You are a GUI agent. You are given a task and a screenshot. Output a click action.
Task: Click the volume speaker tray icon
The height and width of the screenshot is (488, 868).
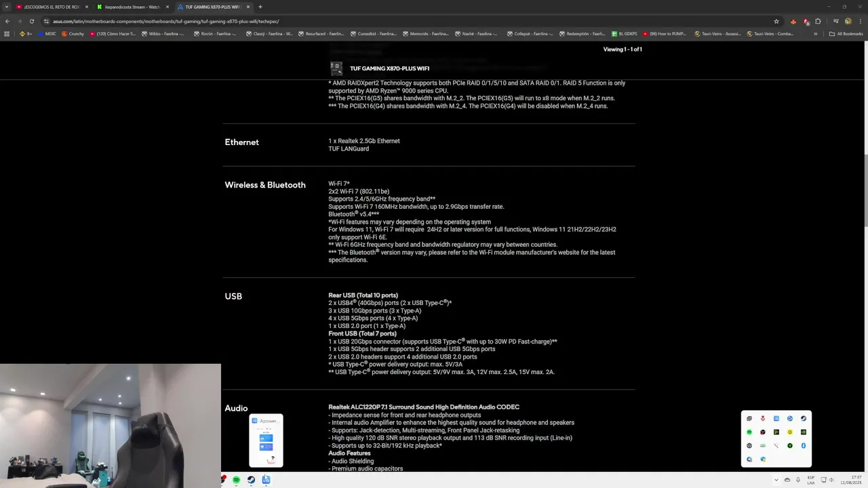click(833, 480)
